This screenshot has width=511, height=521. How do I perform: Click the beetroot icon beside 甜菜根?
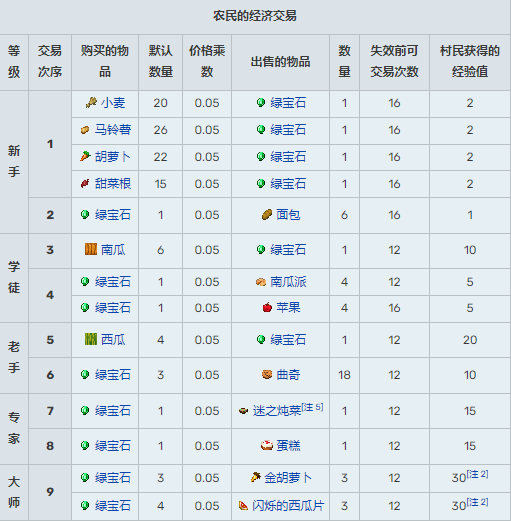85,183
